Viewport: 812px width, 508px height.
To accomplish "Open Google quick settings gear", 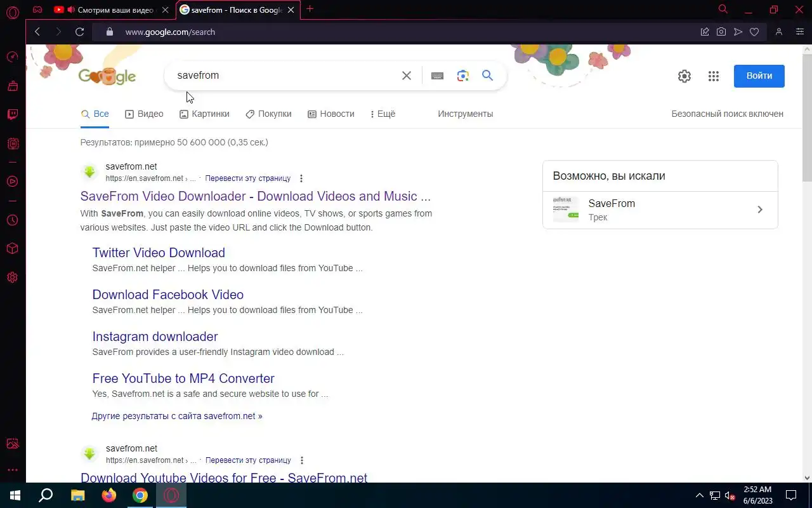I will coord(684,76).
